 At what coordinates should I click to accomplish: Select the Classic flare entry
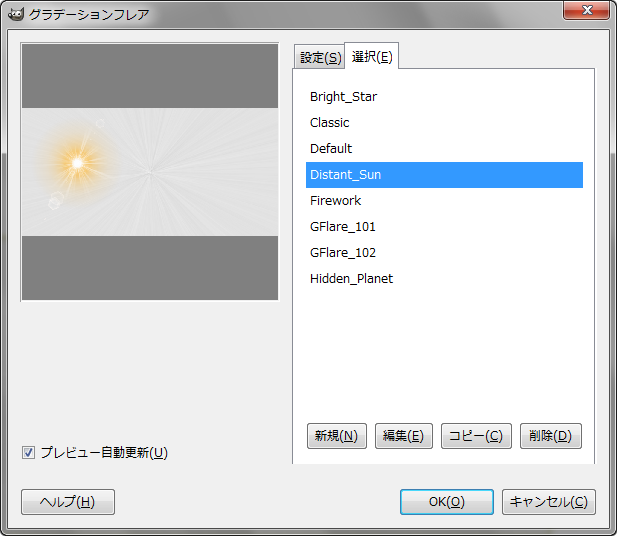pyautogui.click(x=444, y=123)
